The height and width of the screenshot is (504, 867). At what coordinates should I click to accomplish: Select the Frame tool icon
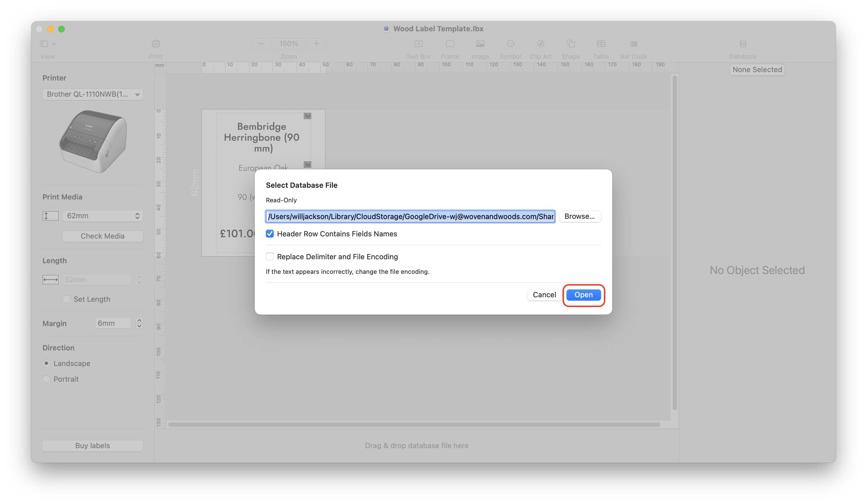click(450, 44)
